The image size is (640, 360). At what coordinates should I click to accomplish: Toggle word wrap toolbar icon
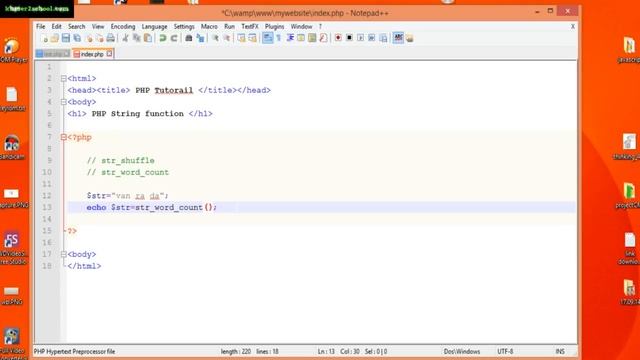tap(267, 38)
